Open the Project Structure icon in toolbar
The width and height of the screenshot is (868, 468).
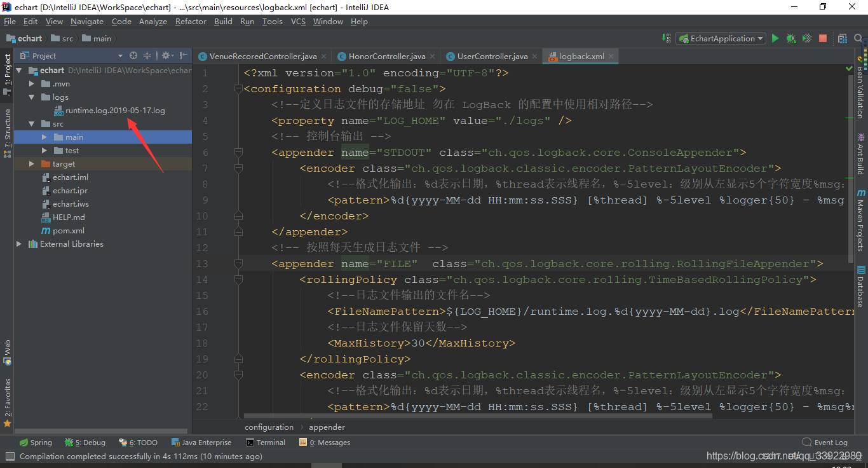click(842, 39)
